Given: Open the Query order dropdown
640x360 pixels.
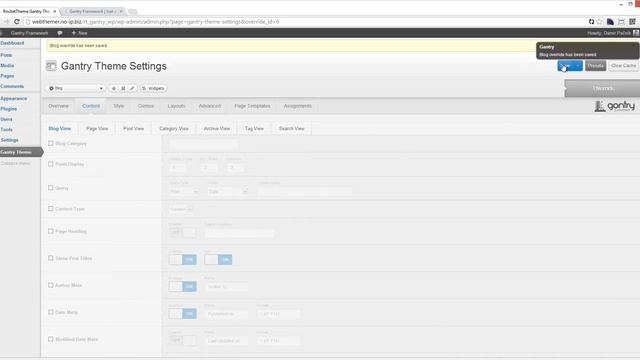Looking at the screenshot, I should 227,191.
